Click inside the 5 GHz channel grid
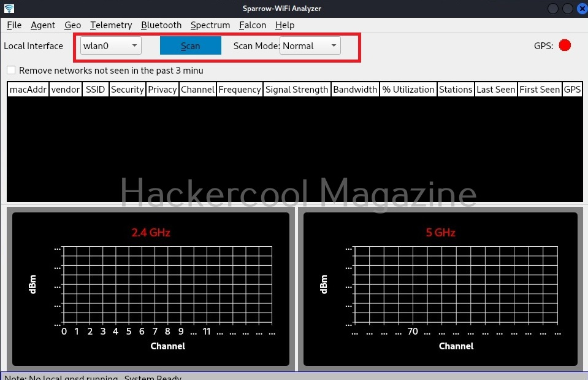588x380 pixels. pos(456,285)
